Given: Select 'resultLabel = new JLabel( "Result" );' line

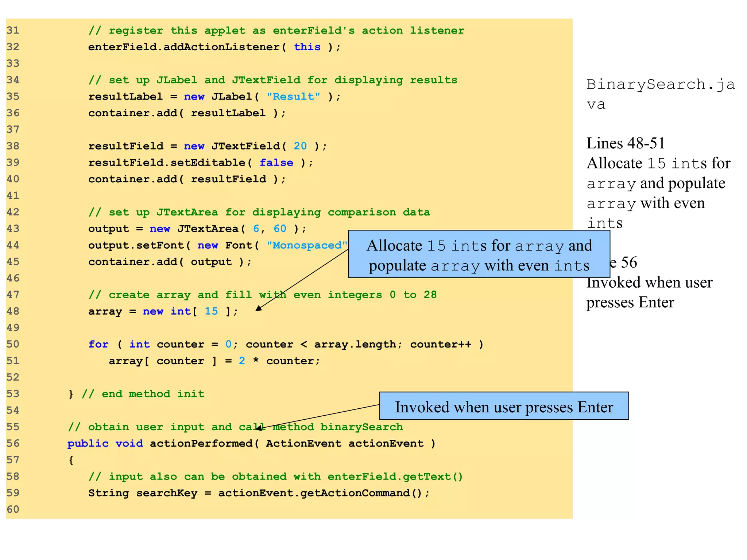Looking at the screenshot, I should click(x=214, y=97).
